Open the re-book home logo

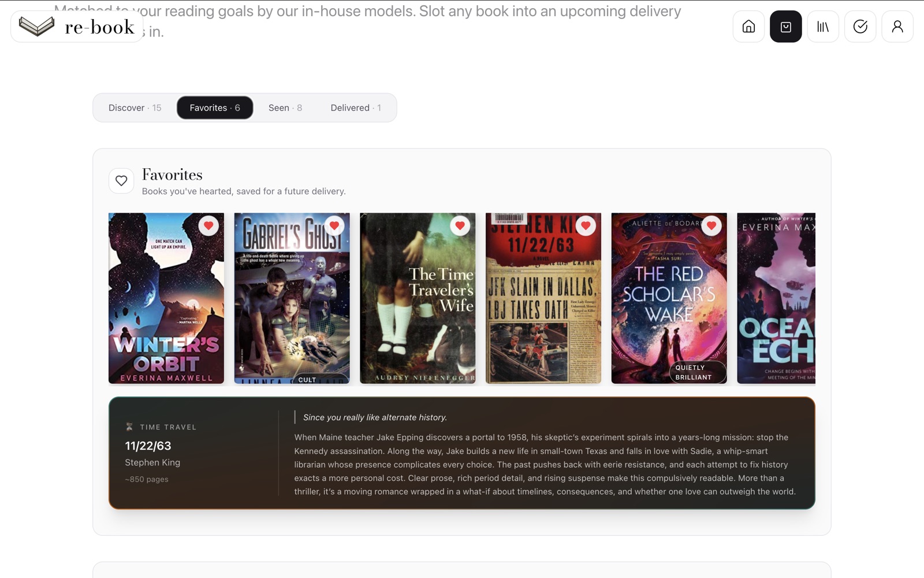pyautogui.click(x=77, y=27)
